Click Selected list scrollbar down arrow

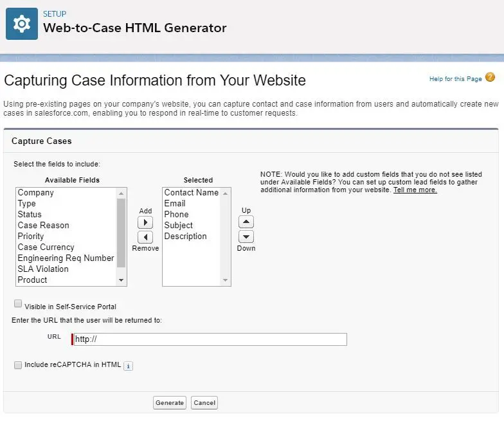225,280
